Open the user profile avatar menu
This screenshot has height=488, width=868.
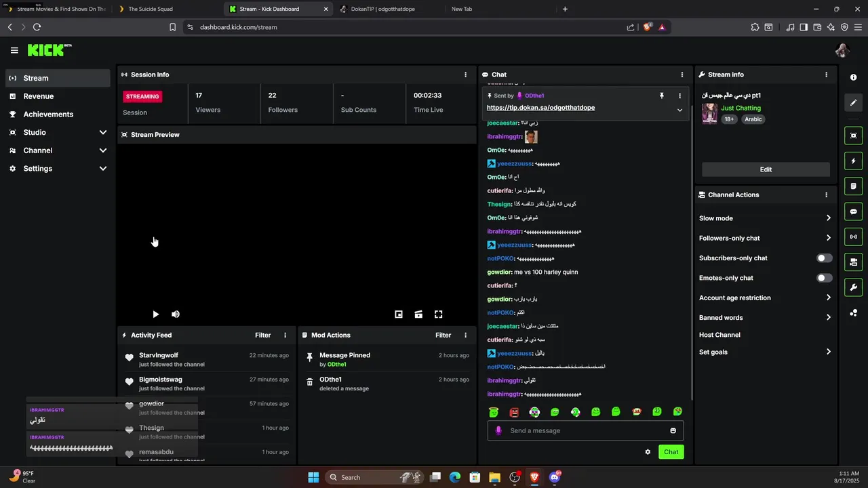(x=842, y=50)
